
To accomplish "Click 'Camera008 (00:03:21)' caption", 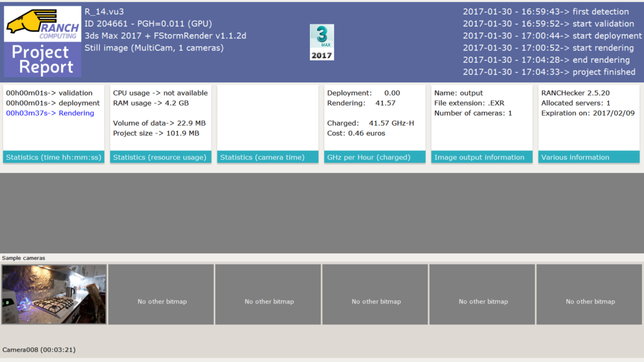I will click(x=39, y=349).
